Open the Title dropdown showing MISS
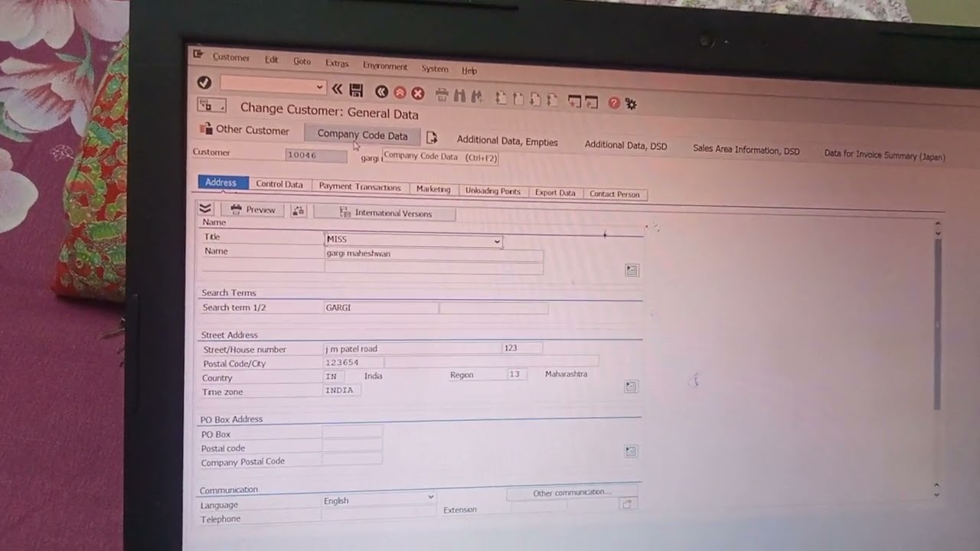980x551 pixels. pyautogui.click(x=497, y=242)
